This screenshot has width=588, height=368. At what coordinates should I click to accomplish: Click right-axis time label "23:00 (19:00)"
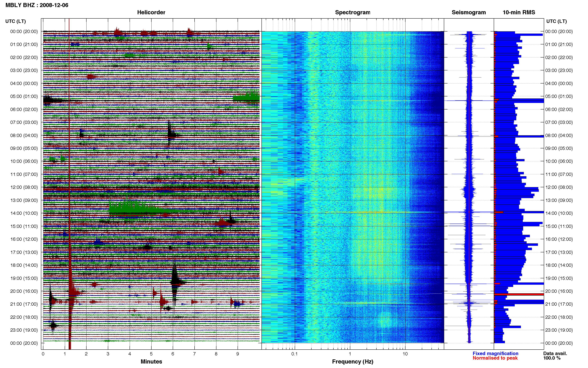559,330
